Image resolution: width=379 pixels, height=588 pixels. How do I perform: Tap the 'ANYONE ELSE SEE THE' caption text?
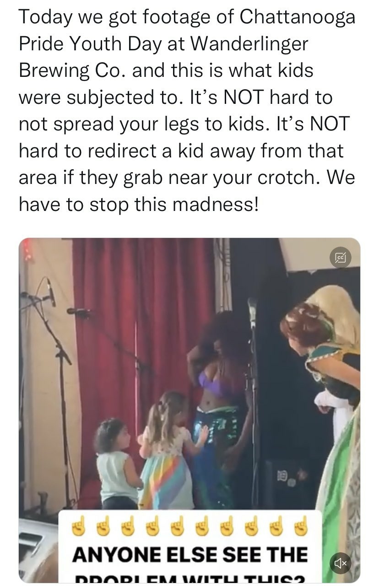tap(190, 554)
